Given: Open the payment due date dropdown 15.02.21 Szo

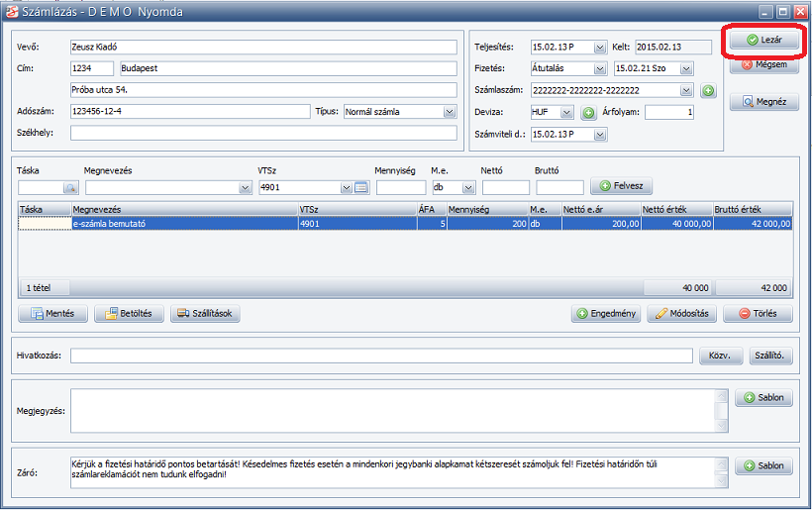Looking at the screenshot, I should 686,68.
